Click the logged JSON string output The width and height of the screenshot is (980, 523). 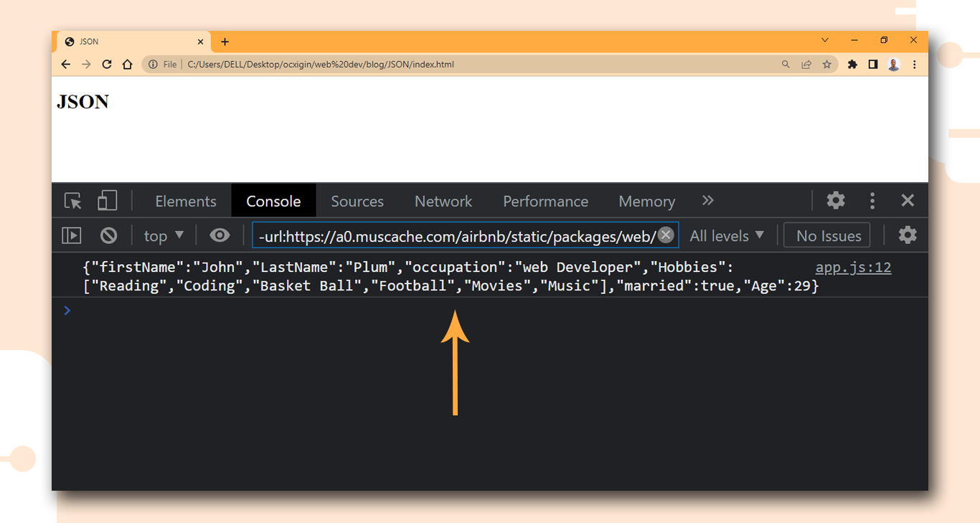[x=451, y=277]
